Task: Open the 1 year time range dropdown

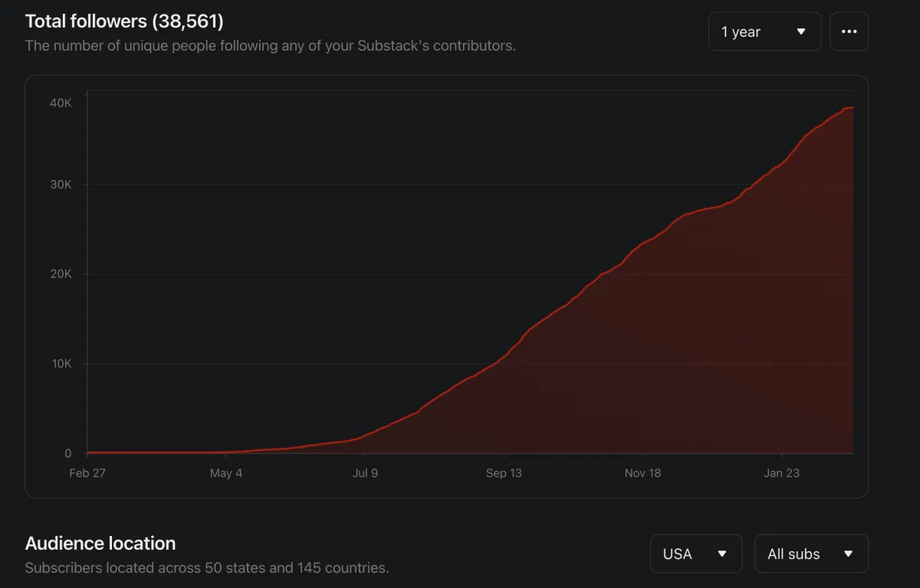Action: [x=764, y=31]
